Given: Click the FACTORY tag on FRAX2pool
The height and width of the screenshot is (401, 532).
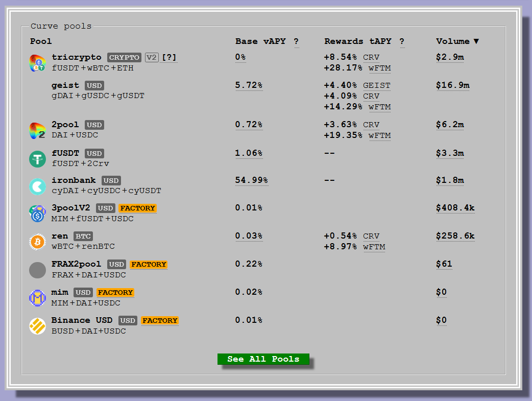Looking at the screenshot, I should coord(149,264).
